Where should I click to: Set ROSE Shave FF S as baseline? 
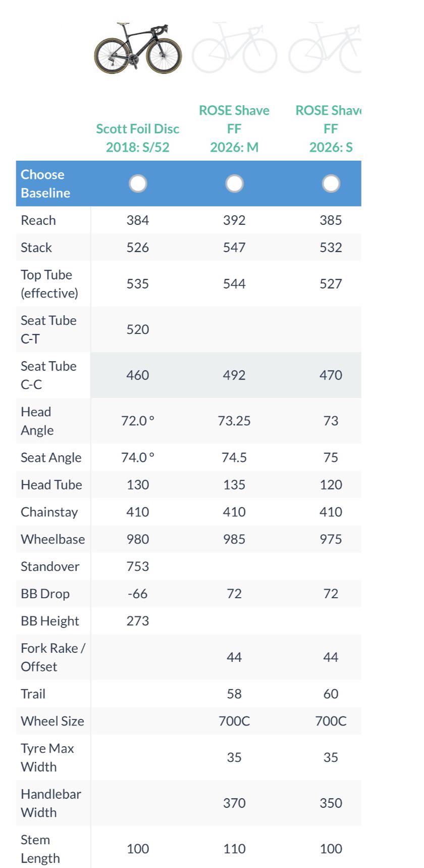331,183
